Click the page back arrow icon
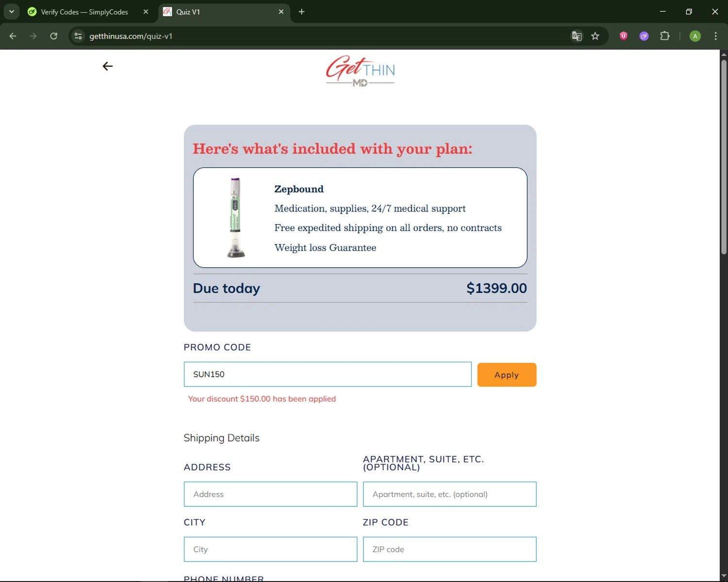 click(108, 66)
